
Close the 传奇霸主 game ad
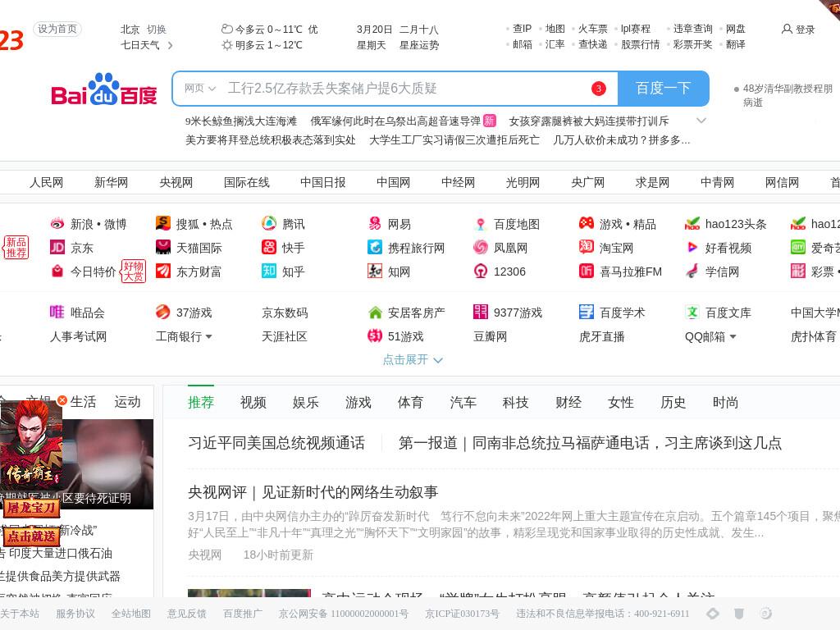62,400
